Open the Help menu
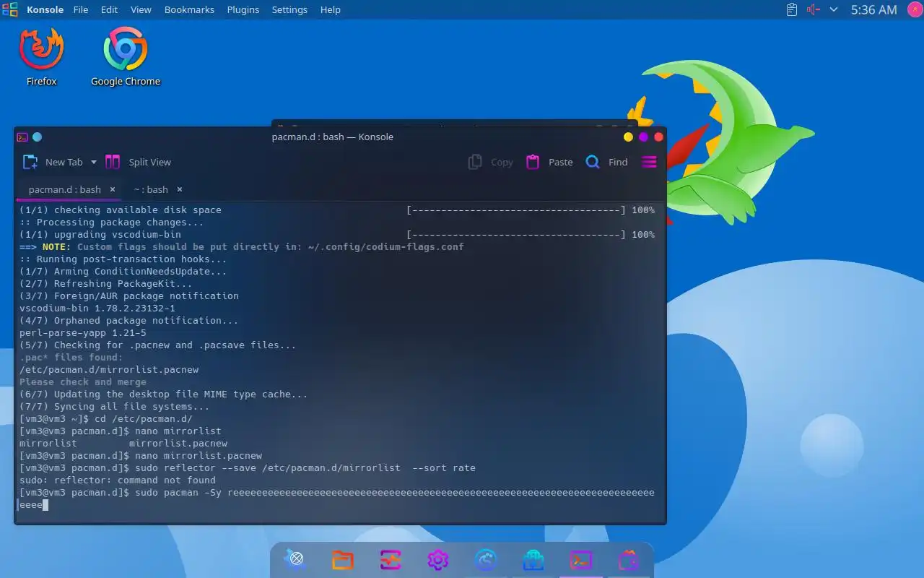Screen dimensions: 924x578 tap(330, 9)
